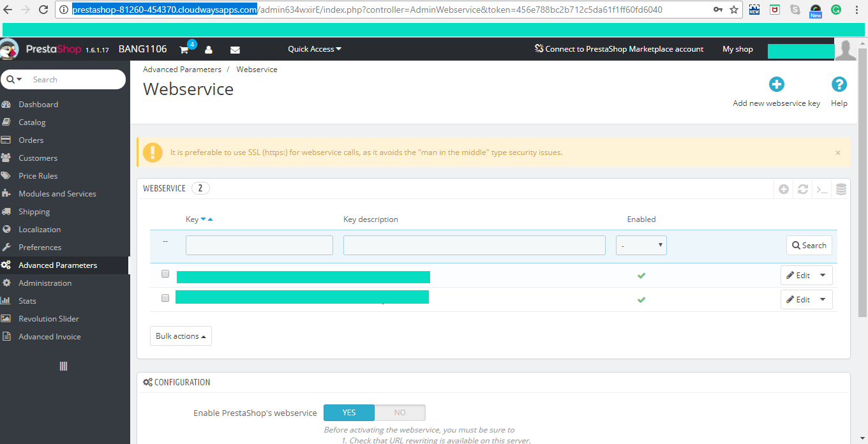The width and height of the screenshot is (868, 444).
Task: Click the green enabled checkmark in second row
Action: click(641, 300)
